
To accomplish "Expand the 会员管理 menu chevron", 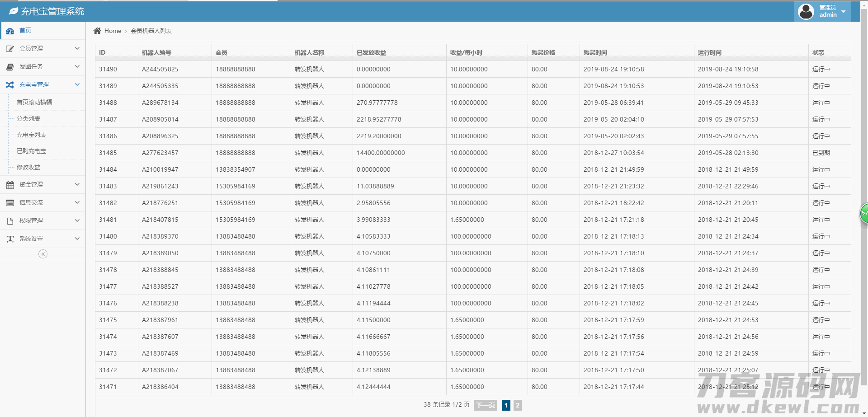I will pyautogui.click(x=77, y=48).
